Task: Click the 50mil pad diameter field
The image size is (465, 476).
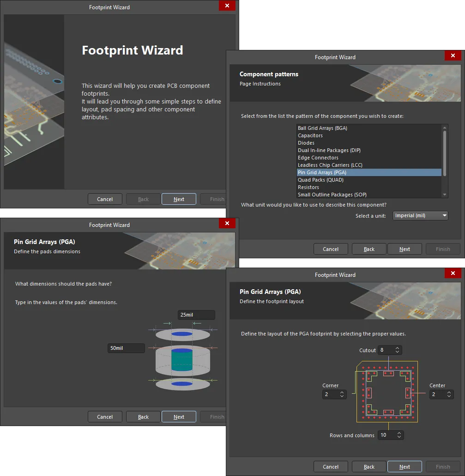Action: point(126,348)
